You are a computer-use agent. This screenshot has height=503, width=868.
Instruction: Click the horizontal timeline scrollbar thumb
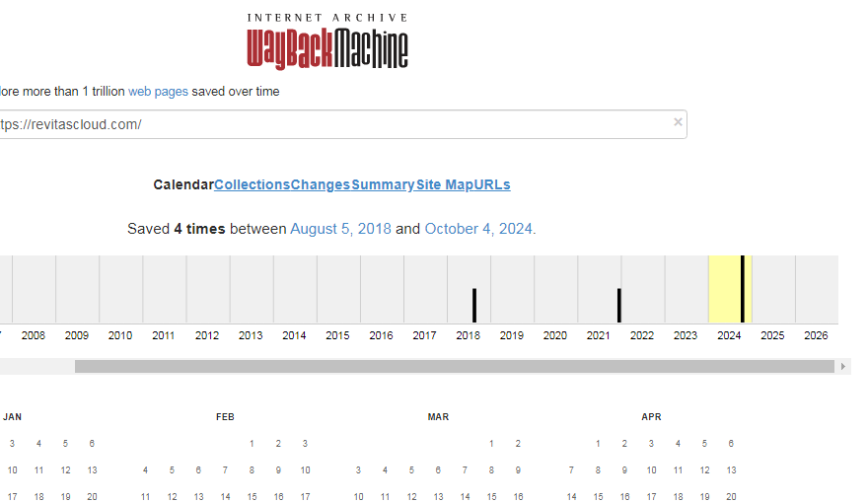point(455,366)
